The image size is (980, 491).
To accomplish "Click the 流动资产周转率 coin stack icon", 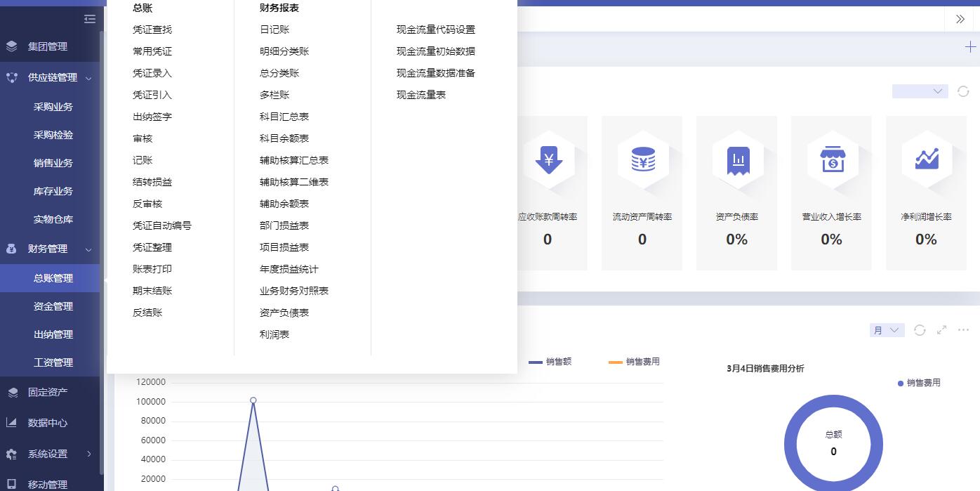I will click(x=643, y=159).
